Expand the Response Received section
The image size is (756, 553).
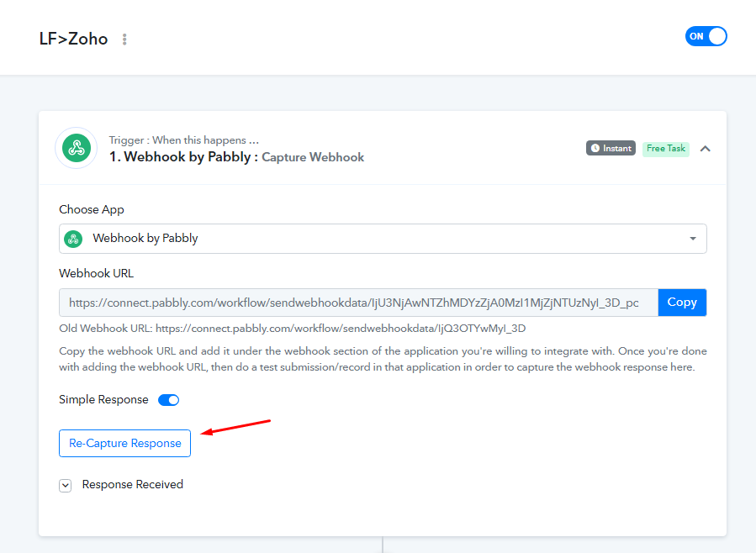[x=65, y=486]
